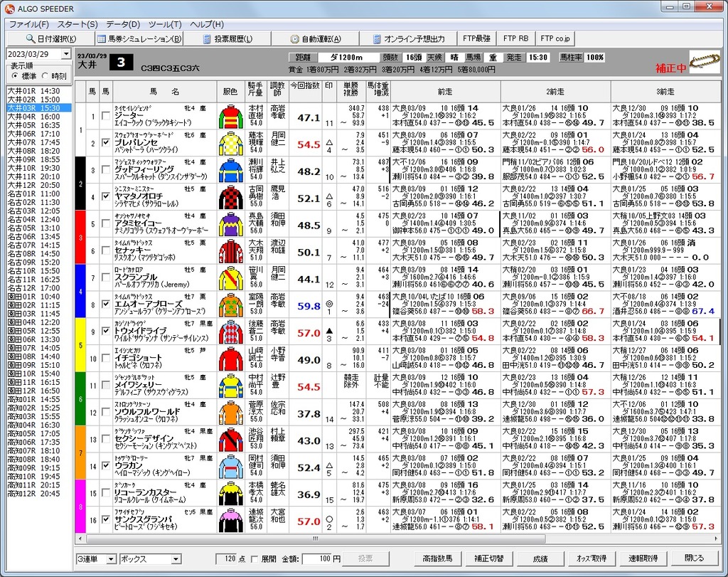Click jockey silks icon for リコーランカスター
The width and height of the screenshot is (728, 577).
231,494
